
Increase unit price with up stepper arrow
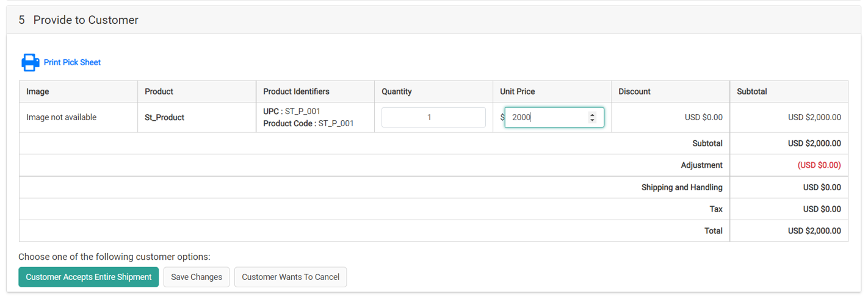pos(592,114)
